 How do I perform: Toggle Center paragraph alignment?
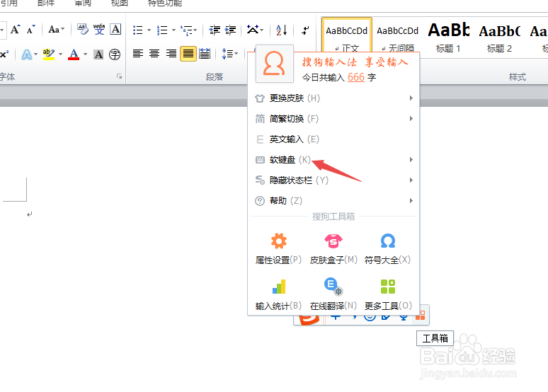click(154, 54)
